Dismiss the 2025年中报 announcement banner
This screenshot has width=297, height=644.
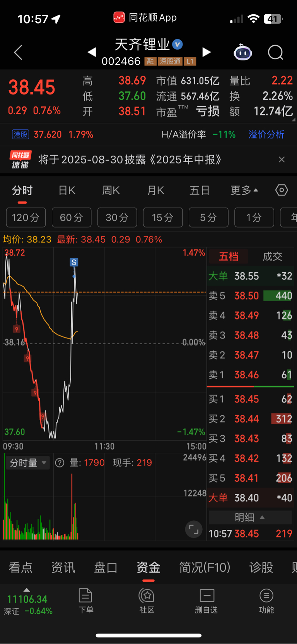[x=282, y=160]
